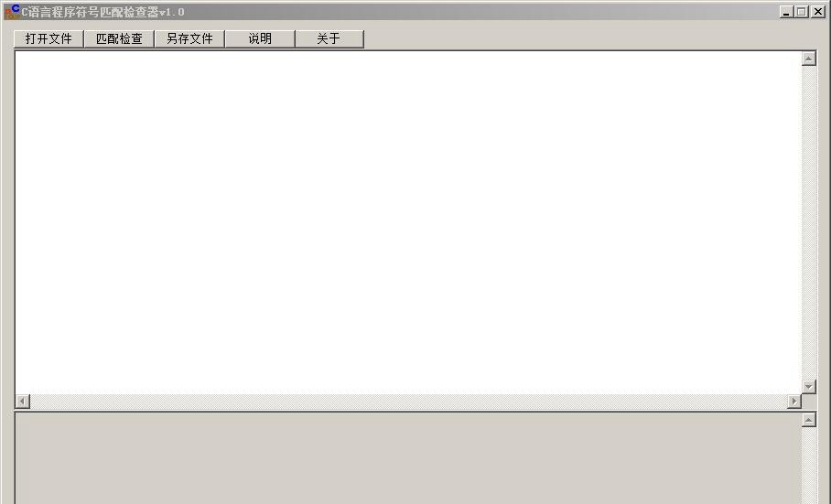Viewport: 831px width, 504px height.
Task: Click the 打开文件 button
Action: tap(49, 38)
